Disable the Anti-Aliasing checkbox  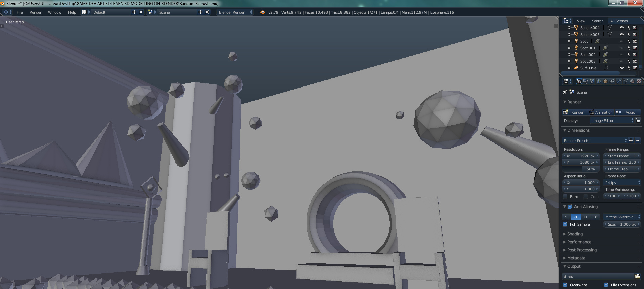coord(570,207)
